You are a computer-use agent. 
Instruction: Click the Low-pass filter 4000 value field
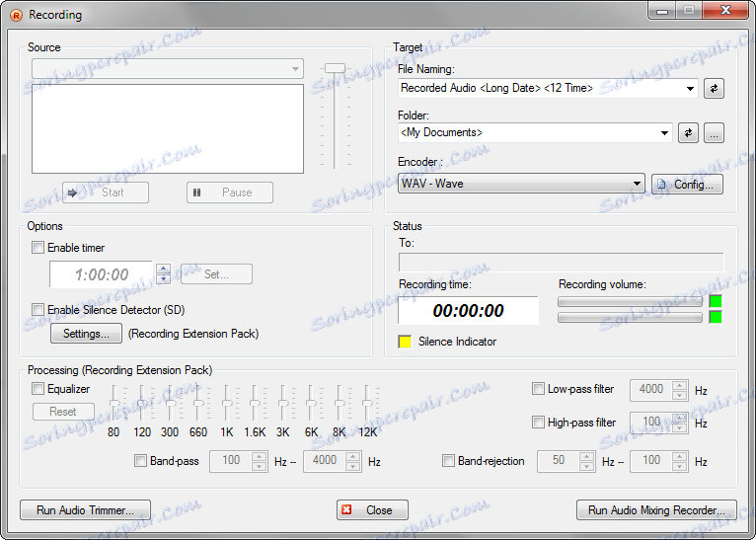(x=651, y=391)
